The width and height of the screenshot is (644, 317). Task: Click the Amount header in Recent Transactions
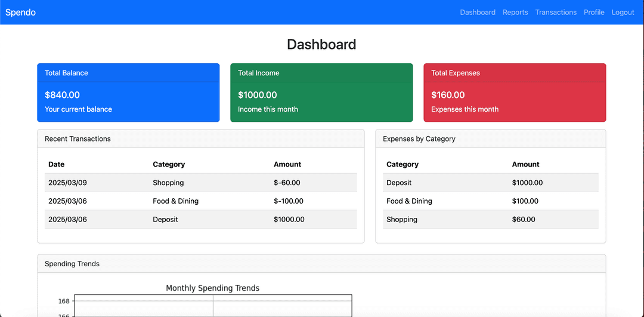coord(287,164)
